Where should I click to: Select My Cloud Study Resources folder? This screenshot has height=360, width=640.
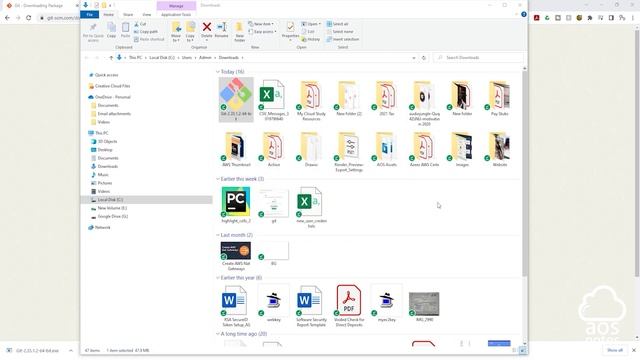(x=311, y=100)
